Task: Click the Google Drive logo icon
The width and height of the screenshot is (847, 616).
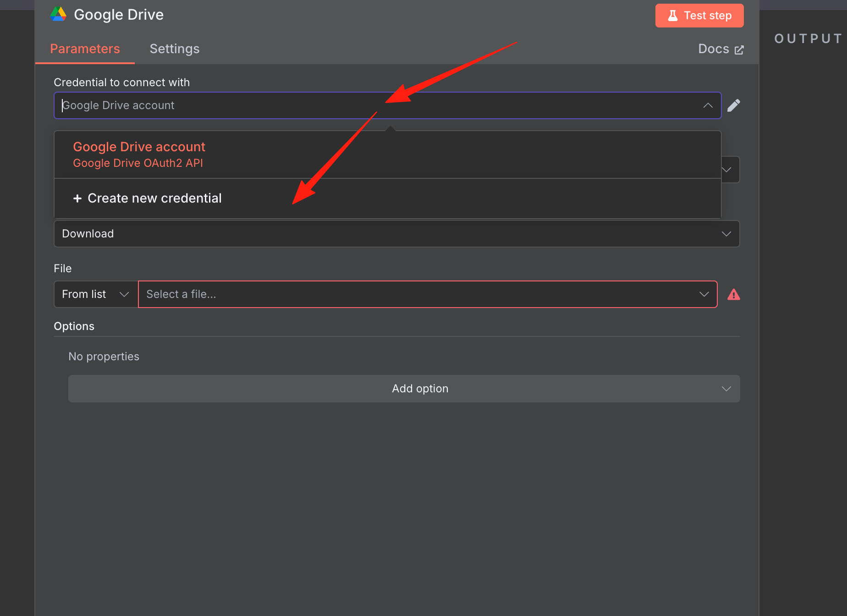Action: [x=58, y=14]
